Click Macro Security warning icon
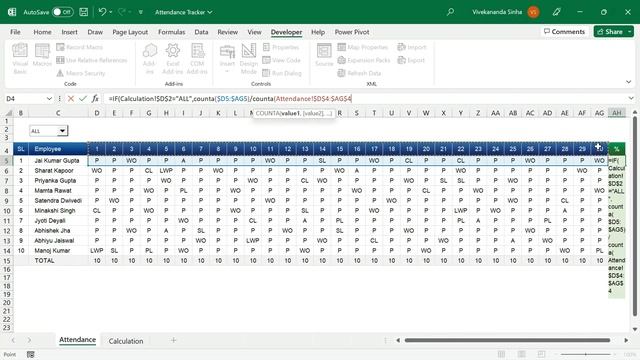The height and width of the screenshot is (360, 640). coord(60,73)
